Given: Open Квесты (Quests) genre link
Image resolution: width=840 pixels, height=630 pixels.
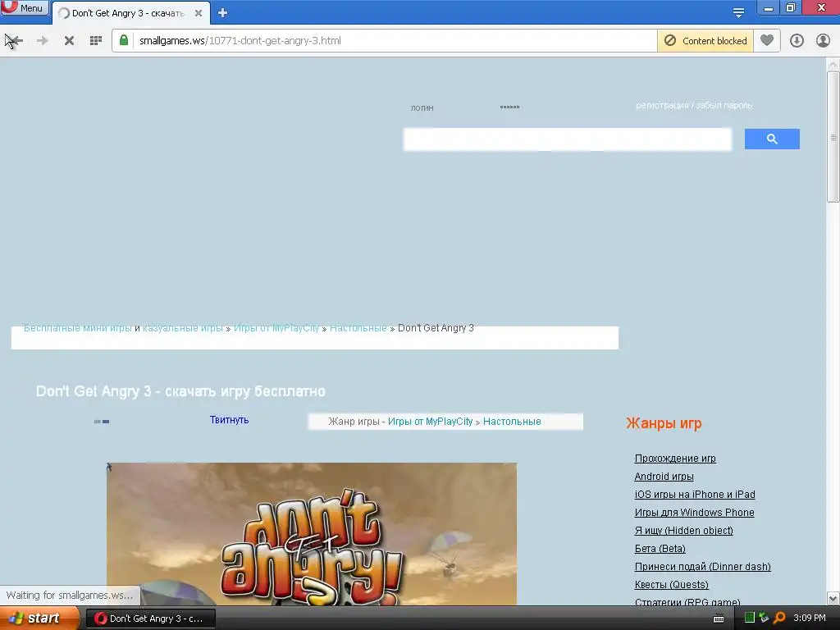Looking at the screenshot, I should pos(671,585).
